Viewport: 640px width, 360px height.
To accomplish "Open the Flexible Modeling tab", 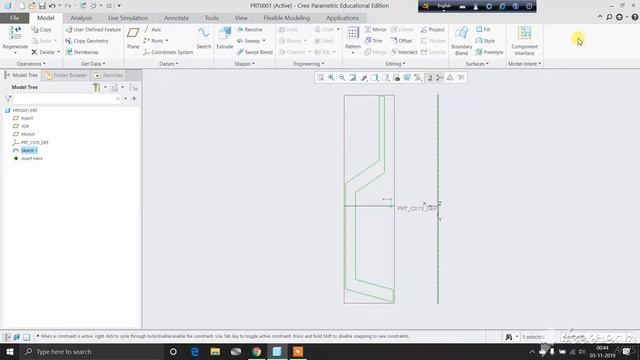I will coord(287,18).
